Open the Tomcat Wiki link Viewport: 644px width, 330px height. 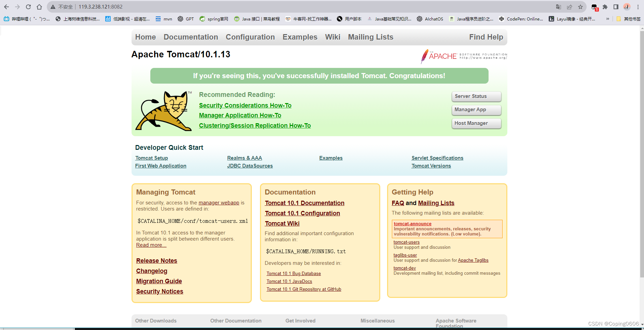coord(282,224)
